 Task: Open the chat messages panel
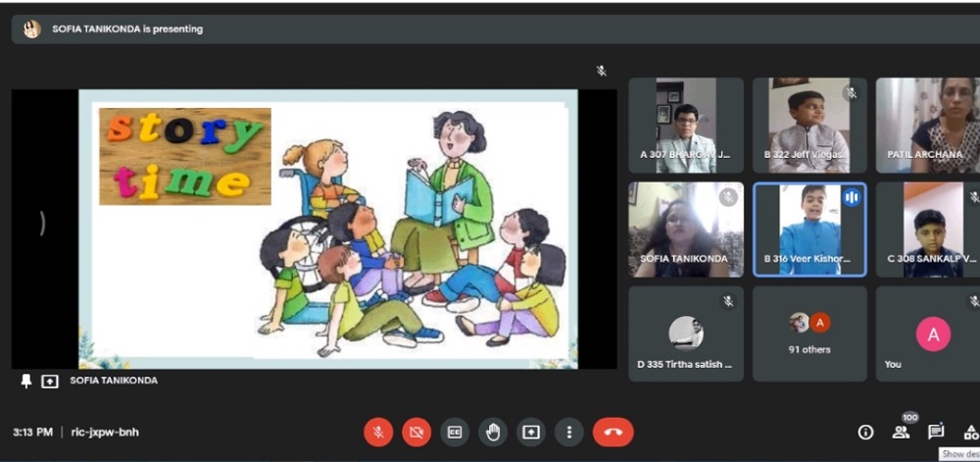tap(936, 432)
